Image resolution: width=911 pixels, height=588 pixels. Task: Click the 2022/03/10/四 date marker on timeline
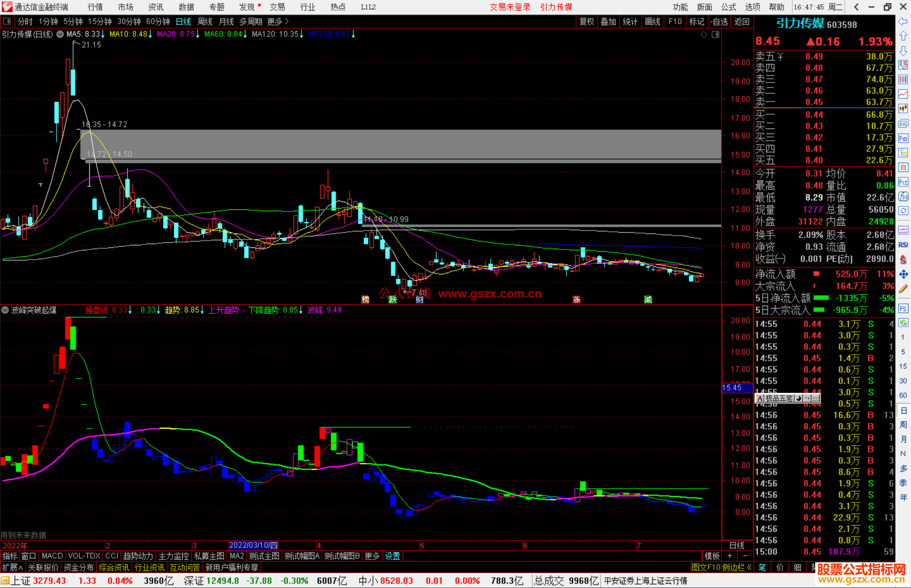pos(253,545)
